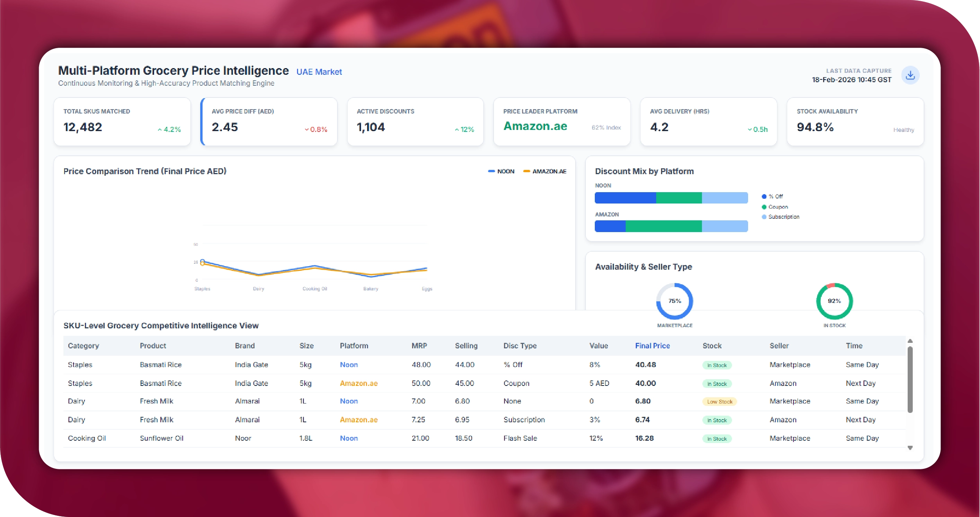Open the UAE Market link
The height and width of the screenshot is (517, 980).
[x=319, y=72]
